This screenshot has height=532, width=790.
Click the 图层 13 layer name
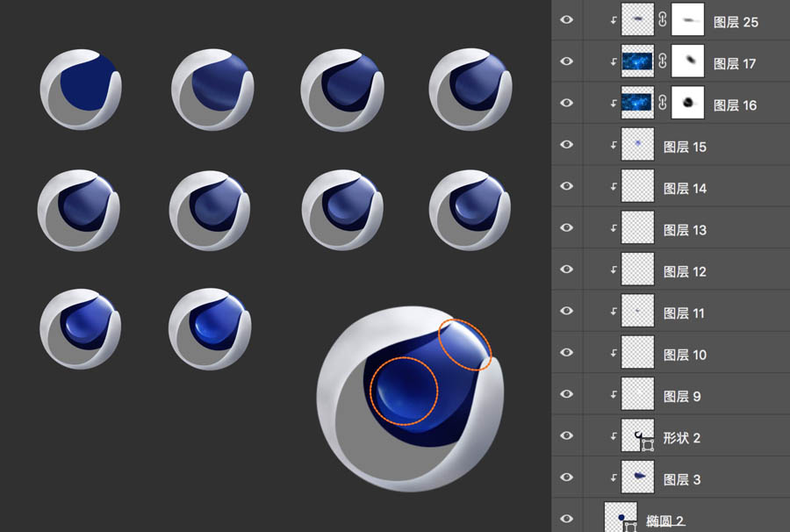pos(685,230)
